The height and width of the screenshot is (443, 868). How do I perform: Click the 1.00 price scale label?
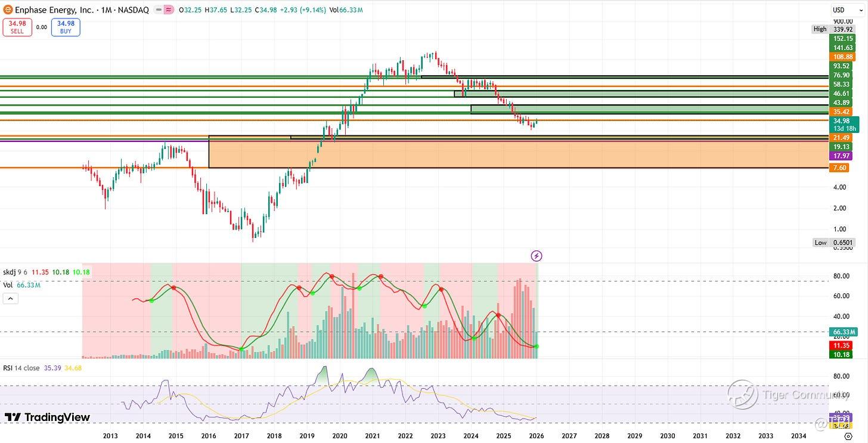[839, 229]
